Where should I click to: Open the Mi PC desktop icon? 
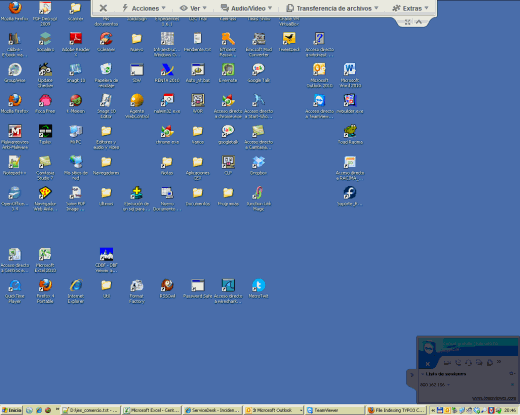click(76, 134)
